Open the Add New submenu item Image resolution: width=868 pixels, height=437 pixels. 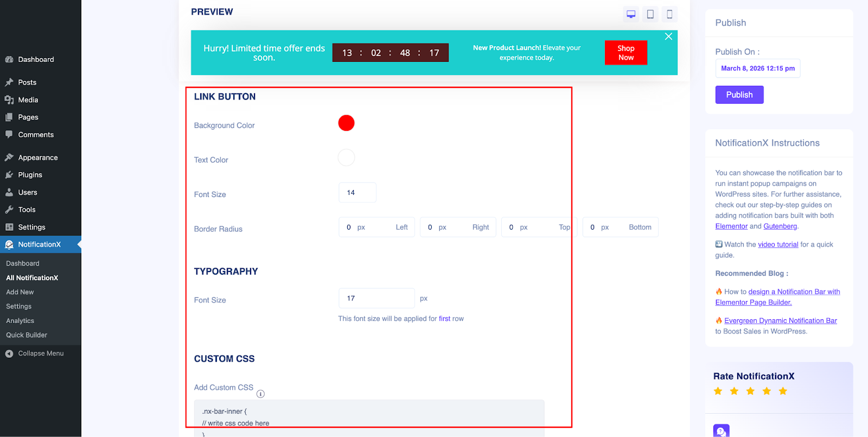(20, 292)
